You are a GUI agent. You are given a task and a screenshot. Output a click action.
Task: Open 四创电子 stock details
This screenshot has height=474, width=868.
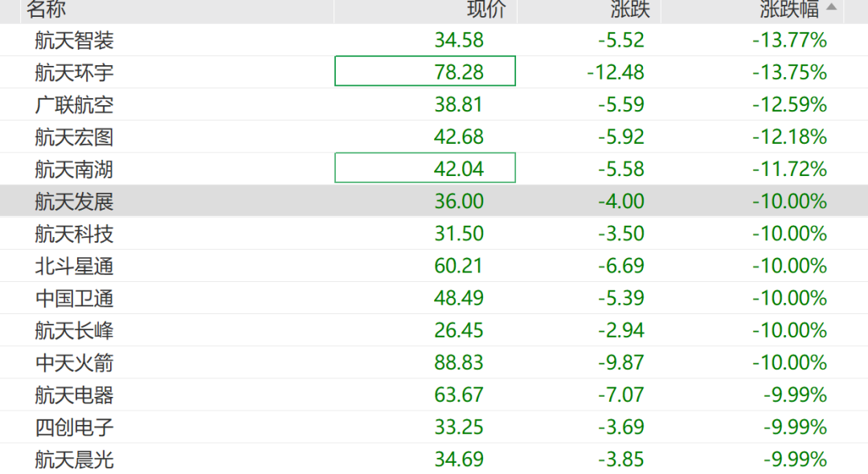click(74, 427)
